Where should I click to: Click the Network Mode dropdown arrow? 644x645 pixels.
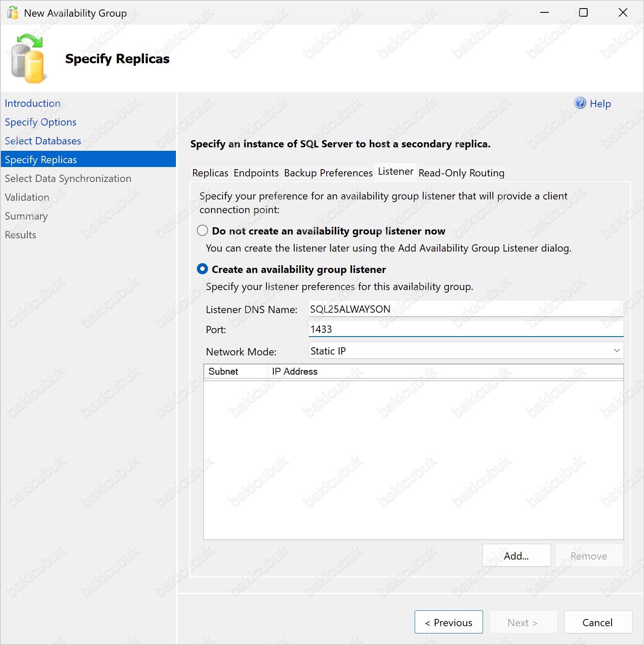click(x=616, y=351)
